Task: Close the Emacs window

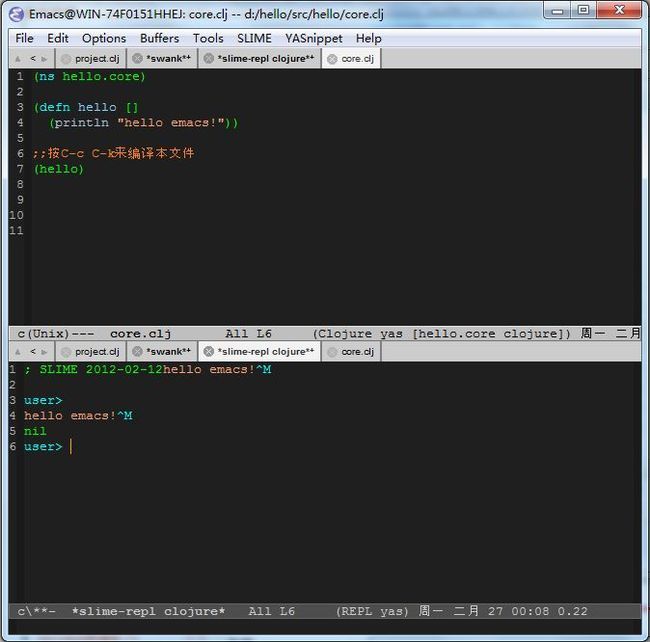Action: click(619, 10)
